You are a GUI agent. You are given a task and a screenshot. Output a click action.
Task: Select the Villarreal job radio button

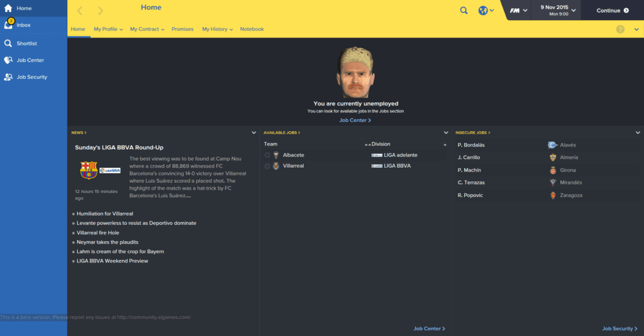267,166
